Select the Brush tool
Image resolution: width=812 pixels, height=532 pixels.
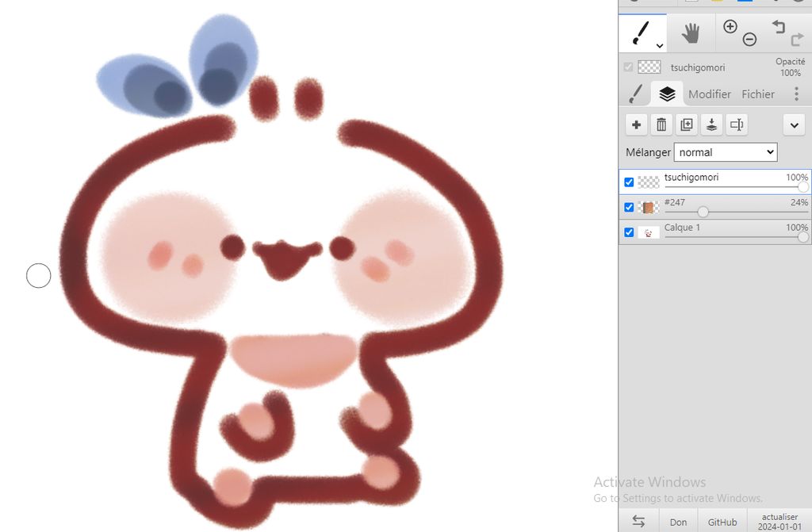tap(642, 33)
